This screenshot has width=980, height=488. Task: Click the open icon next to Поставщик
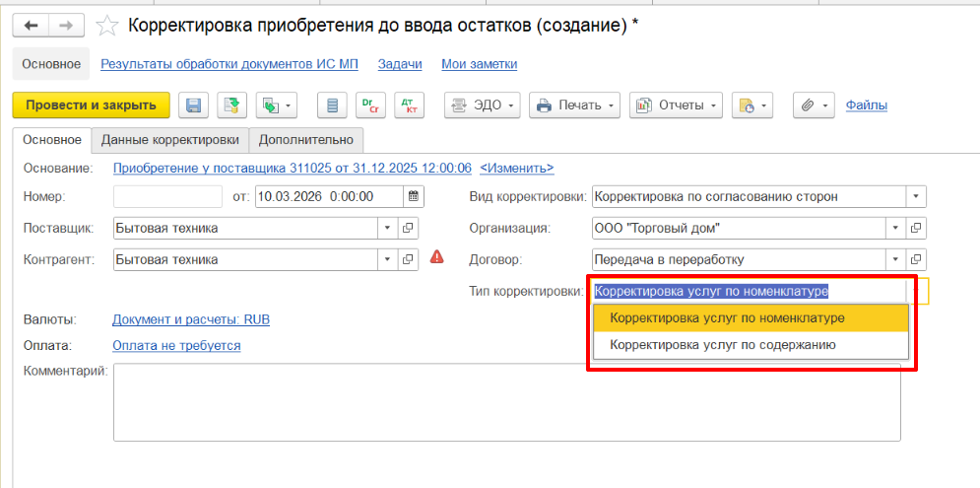click(x=409, y=229)
